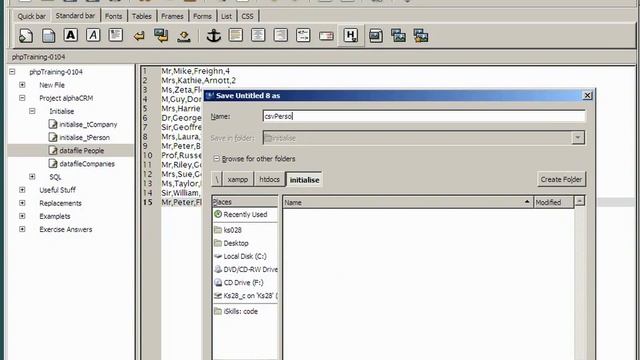Switch to the Standard bar tab
640x360 pixels.
coord(75,16)
